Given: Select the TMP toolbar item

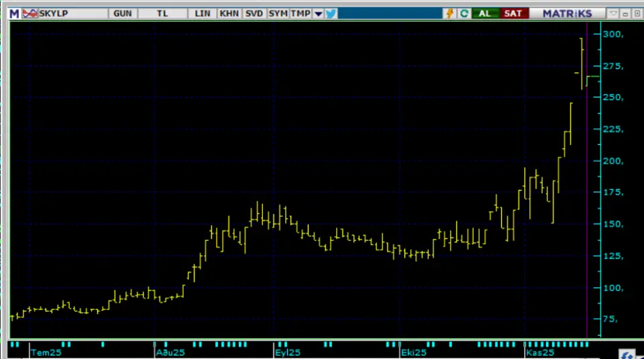Looking at the screenshot, I should coord(300,13).
